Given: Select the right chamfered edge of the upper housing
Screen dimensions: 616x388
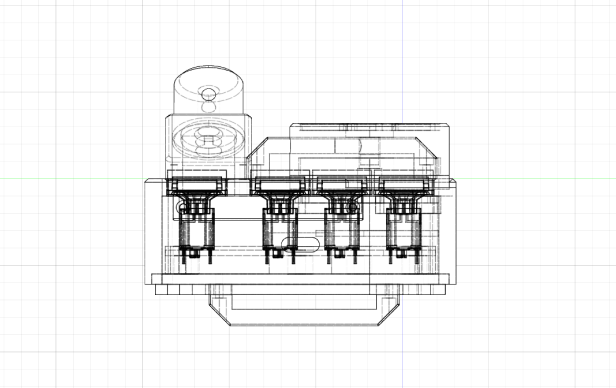Looking at the screenshot, I should [427, 148].
